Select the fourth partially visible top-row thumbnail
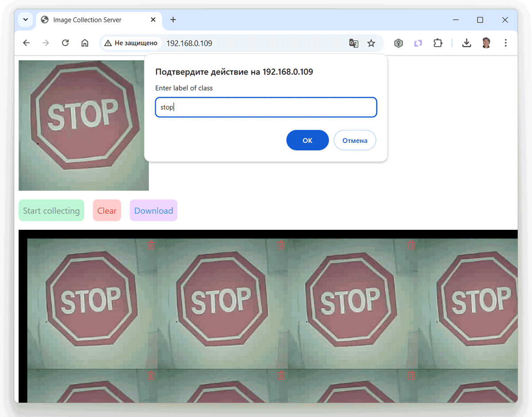 point(468,304)
